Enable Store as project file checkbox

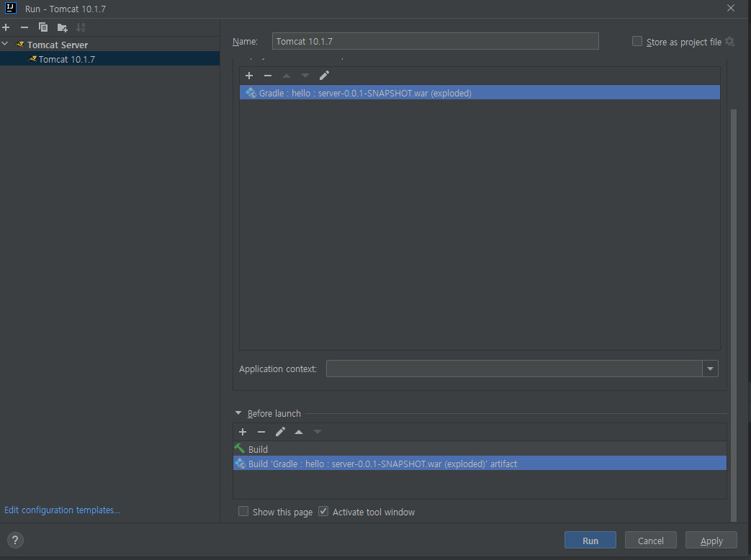tap(637, 42)
